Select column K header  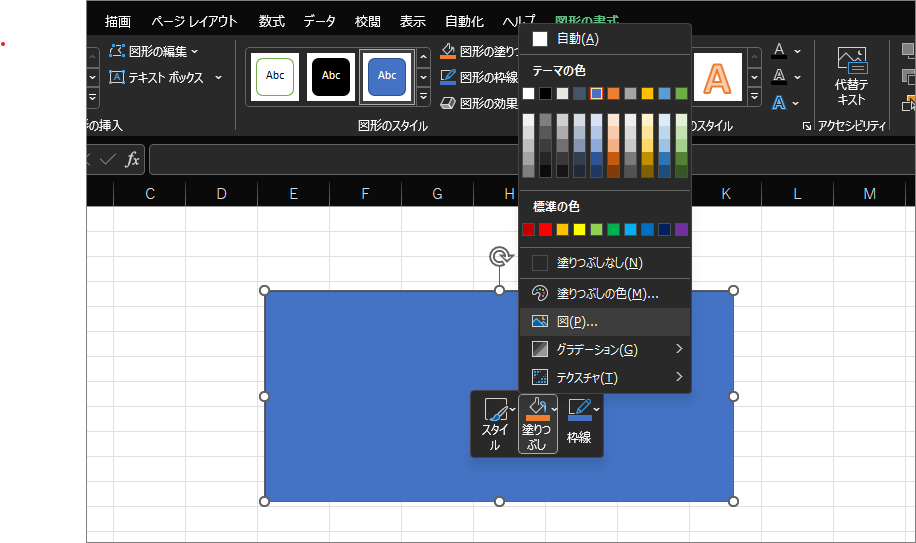click(726, 194)
